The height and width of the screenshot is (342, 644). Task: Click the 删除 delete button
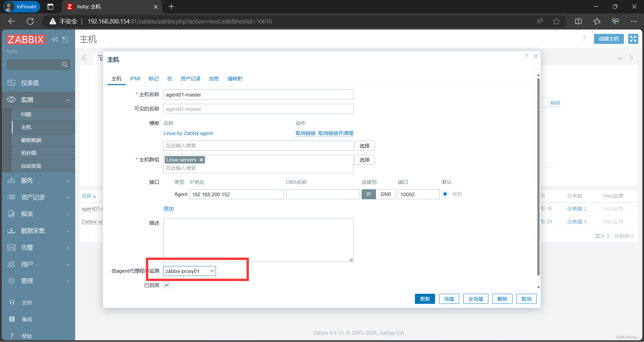(502, 299)
